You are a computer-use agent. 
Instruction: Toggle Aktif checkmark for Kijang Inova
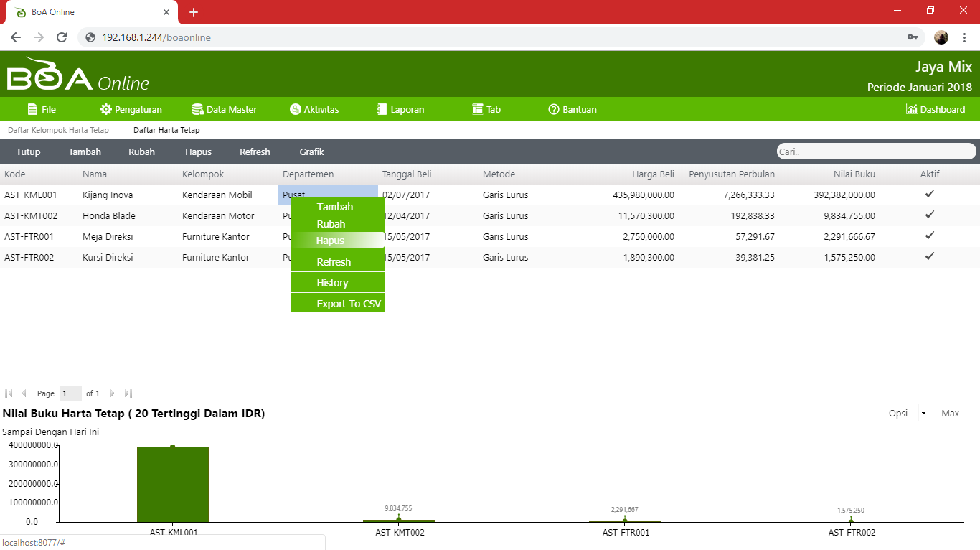click(930, 194)
